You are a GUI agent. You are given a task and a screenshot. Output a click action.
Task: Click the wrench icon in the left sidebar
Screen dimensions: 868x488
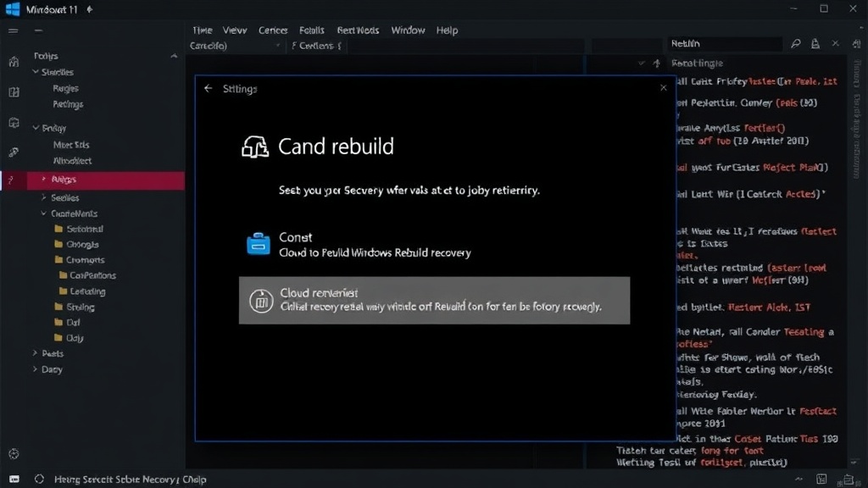coord(14,152)
